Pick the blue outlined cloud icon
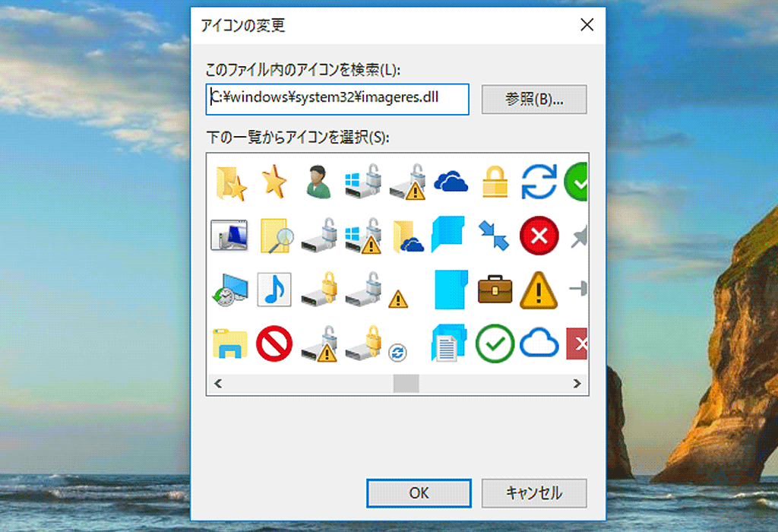Screen dimensions: 778x532 539,343
